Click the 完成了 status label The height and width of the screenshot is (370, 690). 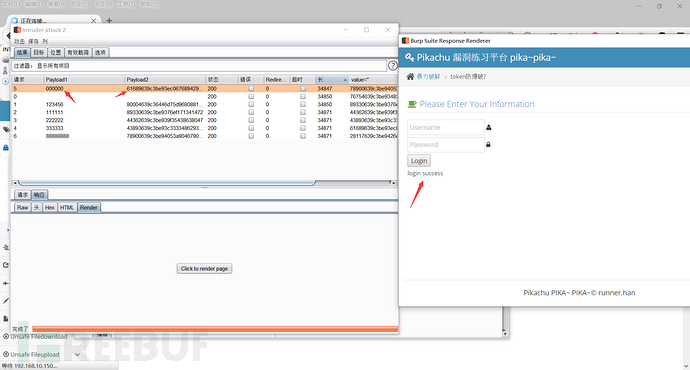[x=20, y=329]
